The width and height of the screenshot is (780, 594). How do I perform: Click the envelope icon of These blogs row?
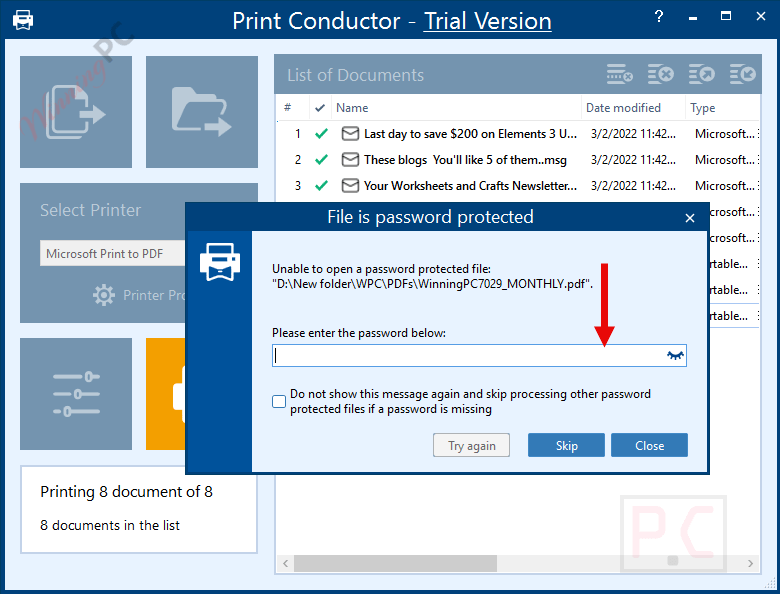pyautogui.click(x=350, y=160)
